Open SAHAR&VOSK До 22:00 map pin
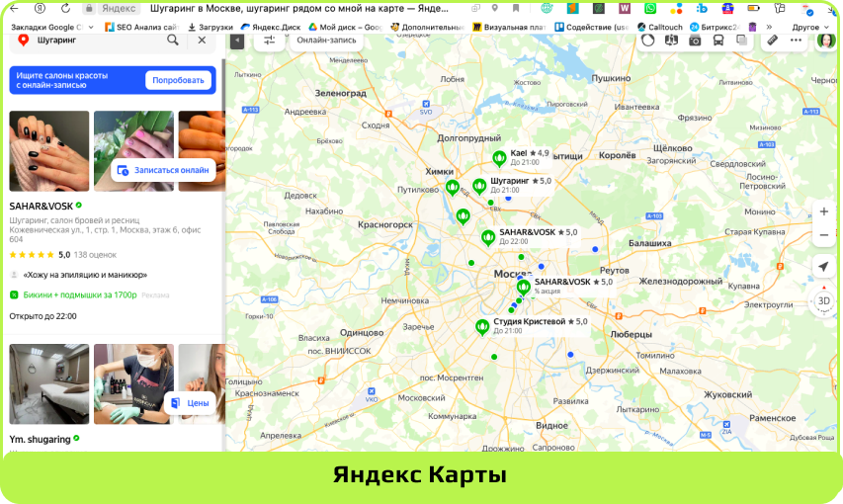Image resolution: width=843 pixels, height=504 pixels. pyautogui.click(x=488, y=237)
